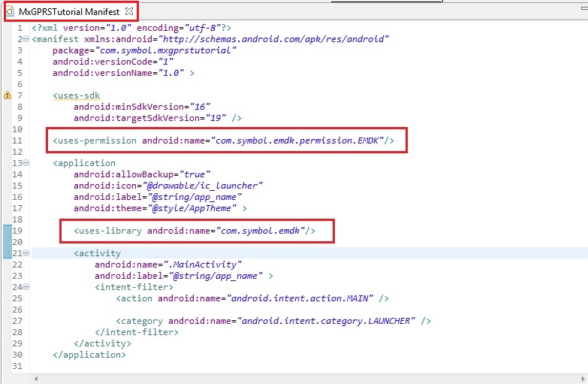588x384 pixels.
Task: Click the quick-diff change marker at line 19
Action: [x=7, y=231]
